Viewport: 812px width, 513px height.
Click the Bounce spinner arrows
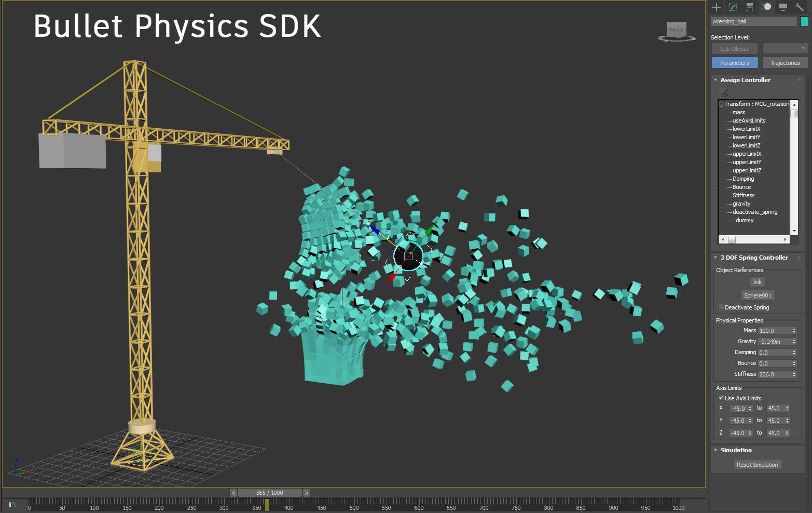(x=794, y=363)
